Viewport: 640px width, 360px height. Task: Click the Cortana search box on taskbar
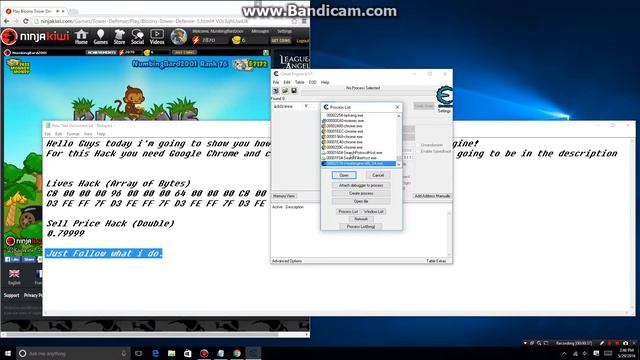click(x=73, y=353)
